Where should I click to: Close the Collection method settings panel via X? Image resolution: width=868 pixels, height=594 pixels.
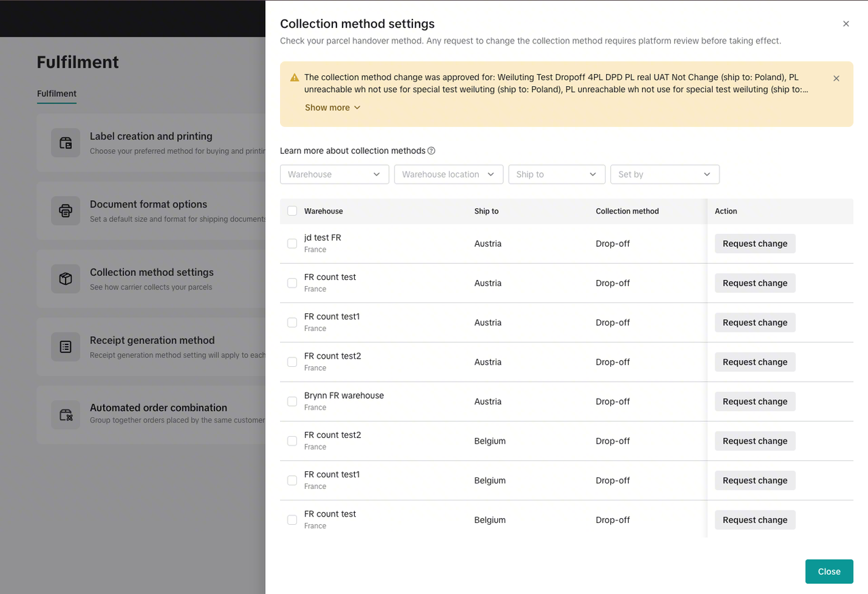click(846, 24)
